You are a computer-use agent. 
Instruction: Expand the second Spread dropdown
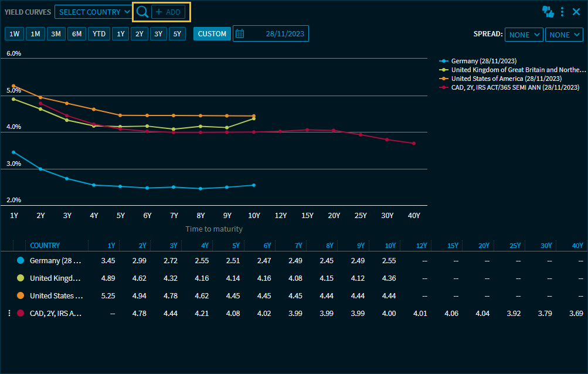click(564, 35)
